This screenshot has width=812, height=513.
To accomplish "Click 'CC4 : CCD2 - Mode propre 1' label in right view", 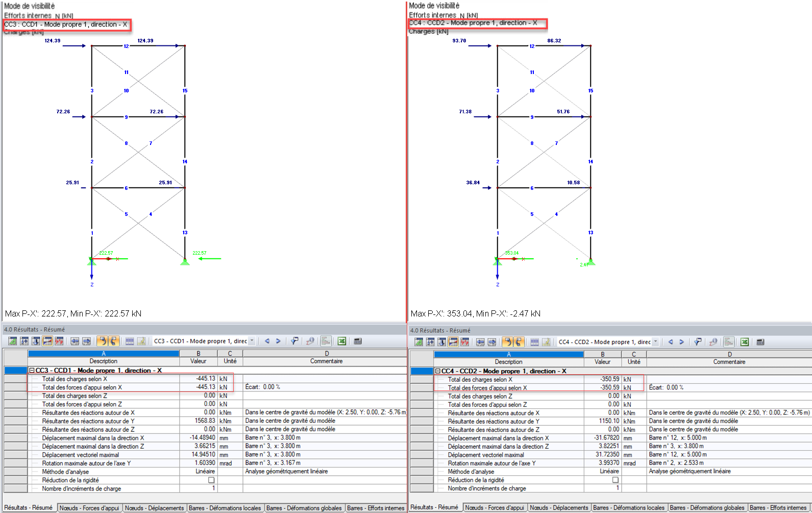I will [473, 23].
